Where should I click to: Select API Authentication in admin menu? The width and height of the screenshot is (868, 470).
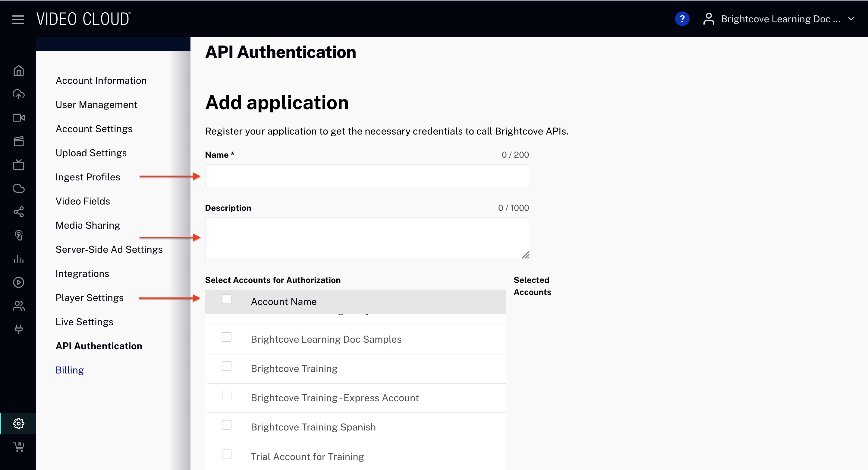[99, 346]
